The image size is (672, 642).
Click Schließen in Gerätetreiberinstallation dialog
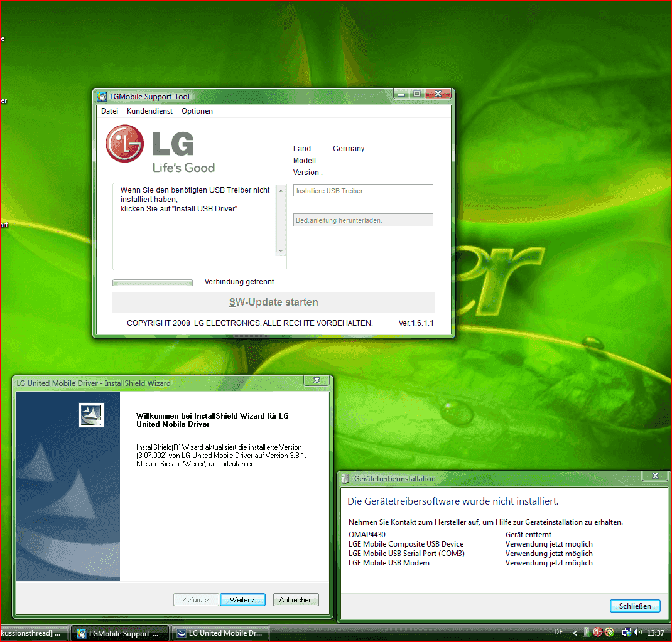pos(635,606)
